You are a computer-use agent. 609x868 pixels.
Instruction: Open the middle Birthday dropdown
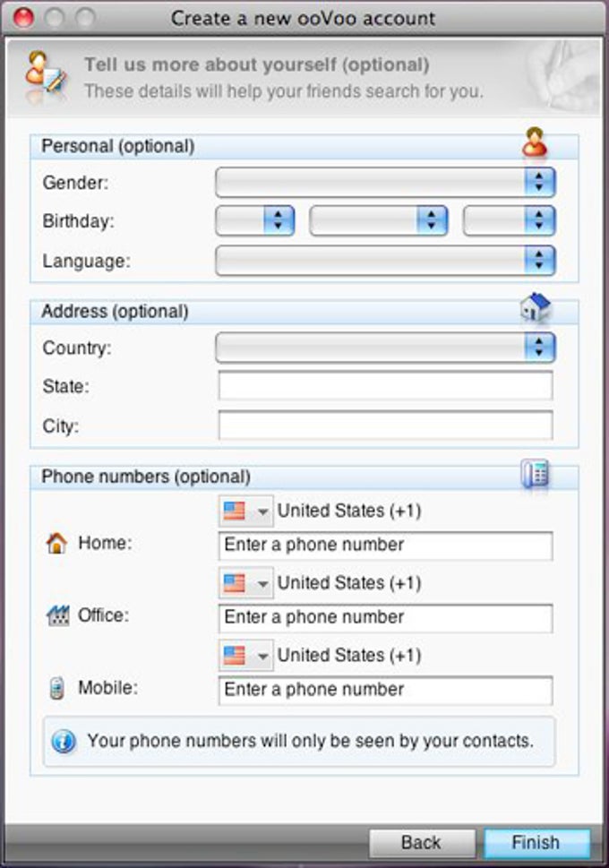[x=379, y=220]
